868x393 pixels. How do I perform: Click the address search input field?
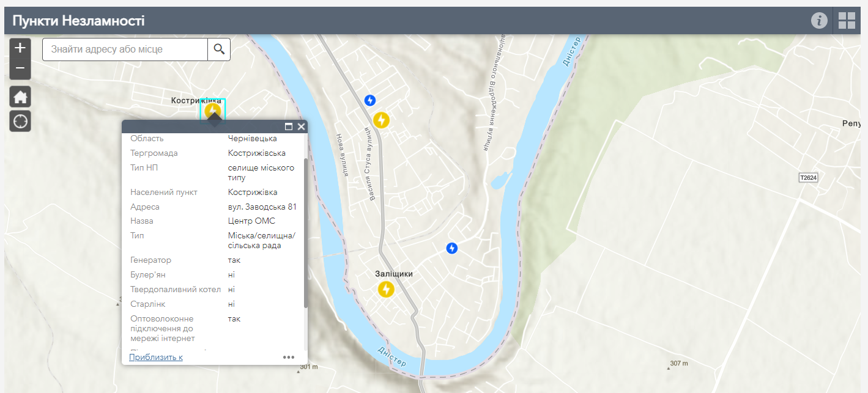pyautogui.click(x=125, y=50)
